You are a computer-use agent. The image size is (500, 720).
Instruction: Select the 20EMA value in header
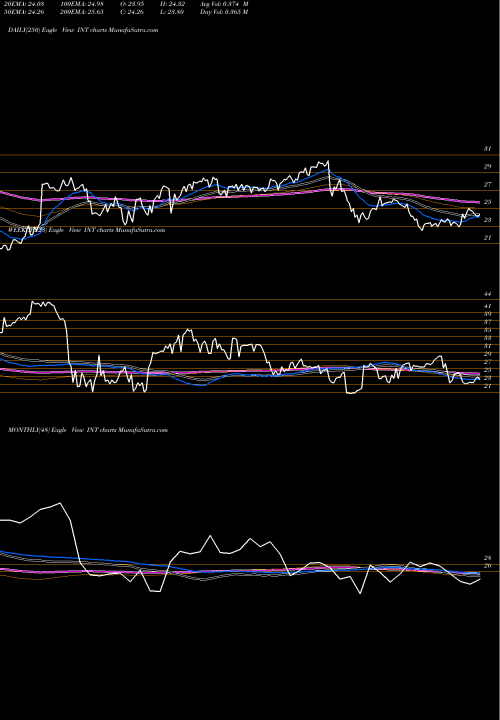point(24,4)
